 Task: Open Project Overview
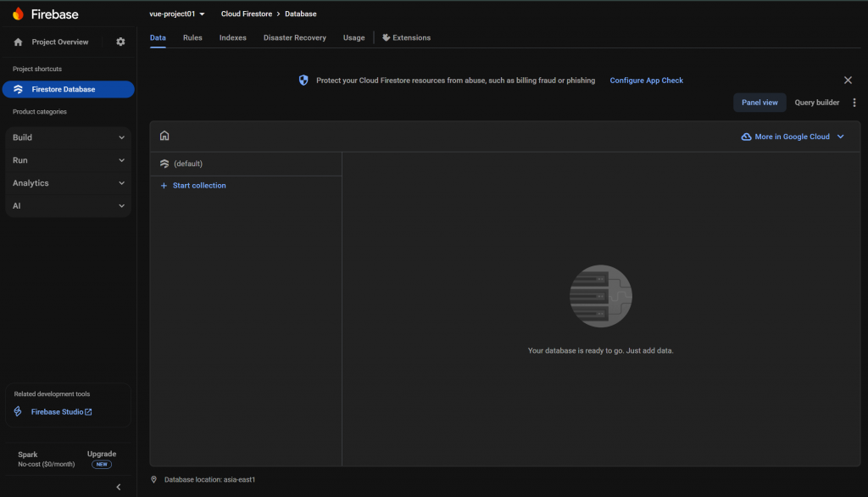[x=60, y=42]
